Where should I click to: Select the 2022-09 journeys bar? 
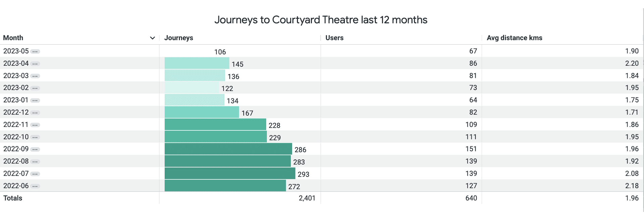tap(228, 149)
